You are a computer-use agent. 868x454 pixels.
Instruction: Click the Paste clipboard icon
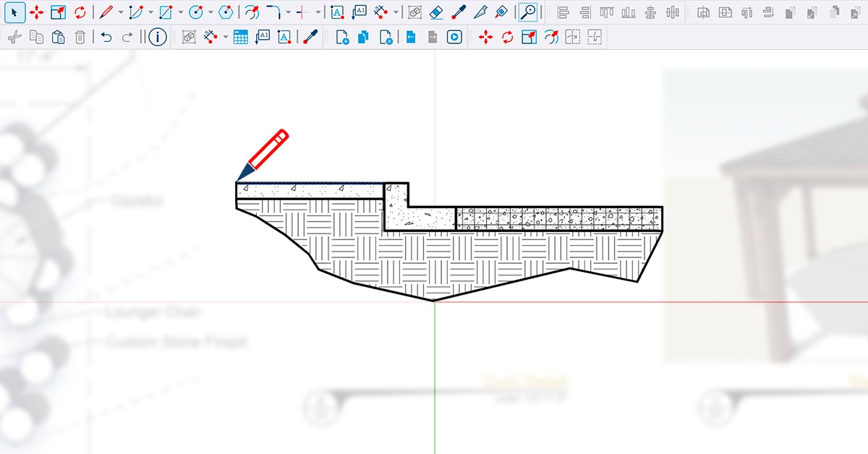(59, 37)
